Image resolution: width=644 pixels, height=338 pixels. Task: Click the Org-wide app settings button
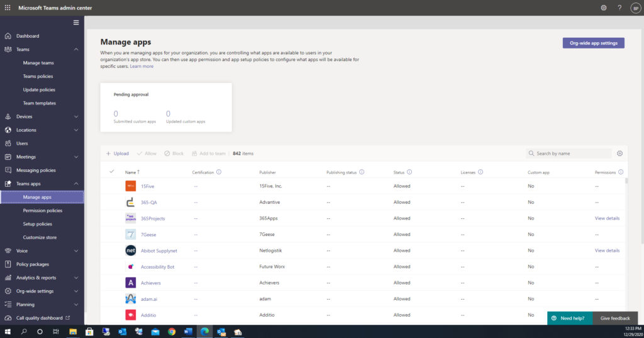pos(594,43)
